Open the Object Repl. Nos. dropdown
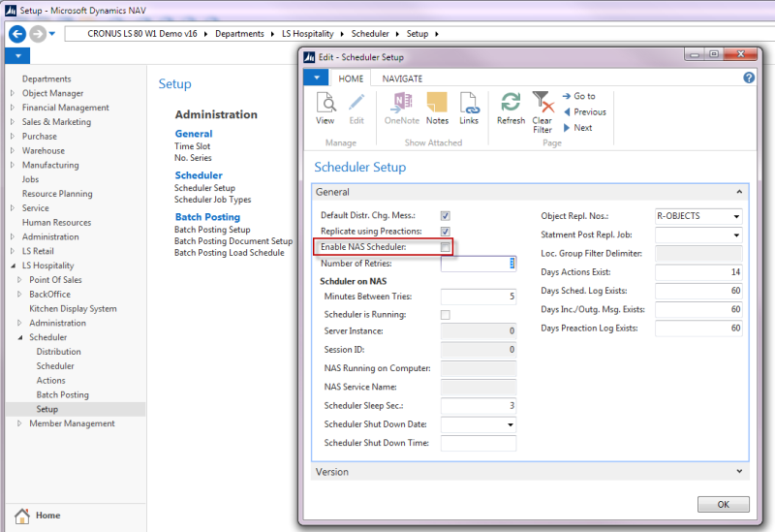Image resolution: width=775 pixels, height=532 pixels. click(x=736, y=216)
